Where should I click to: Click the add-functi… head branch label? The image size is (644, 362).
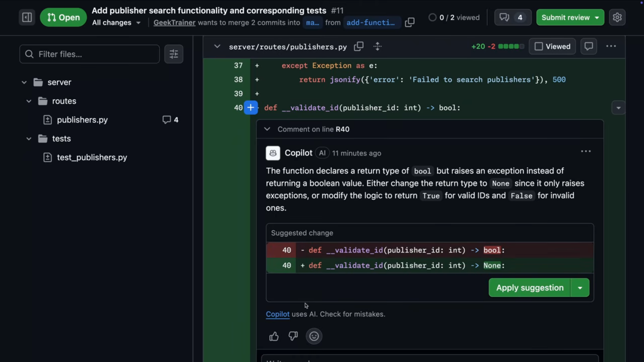click(x=372, y=23)
